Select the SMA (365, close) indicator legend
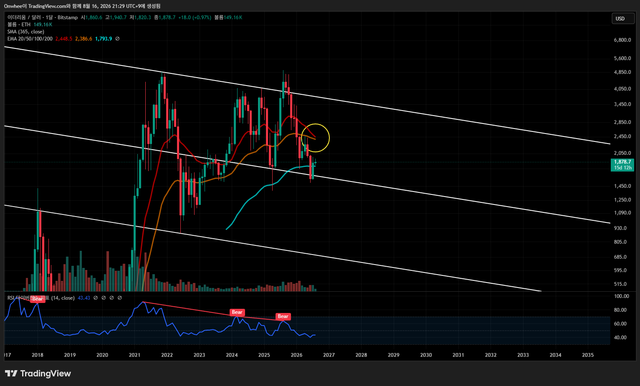Viewport: 640px width, 386px height. 25,31
